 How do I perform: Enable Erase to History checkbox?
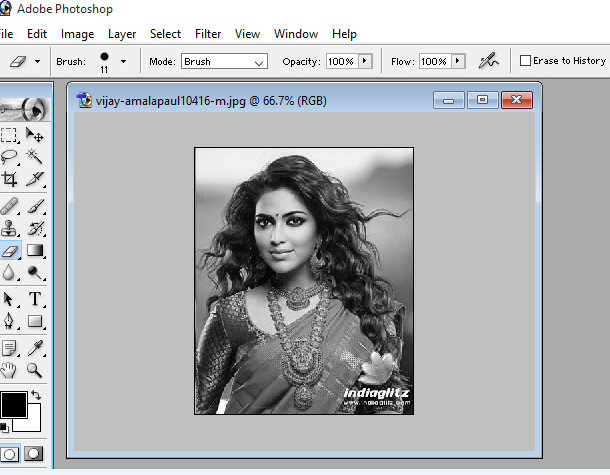525,61
